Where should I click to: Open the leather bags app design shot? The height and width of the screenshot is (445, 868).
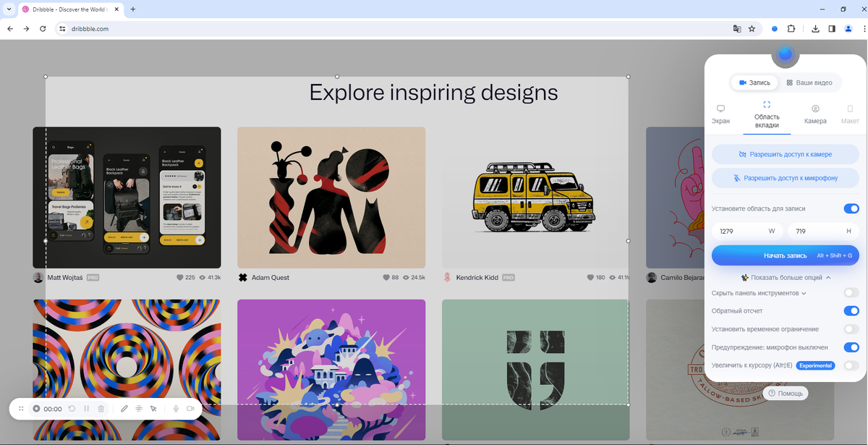pyautogui.click(x=127, y=198)
